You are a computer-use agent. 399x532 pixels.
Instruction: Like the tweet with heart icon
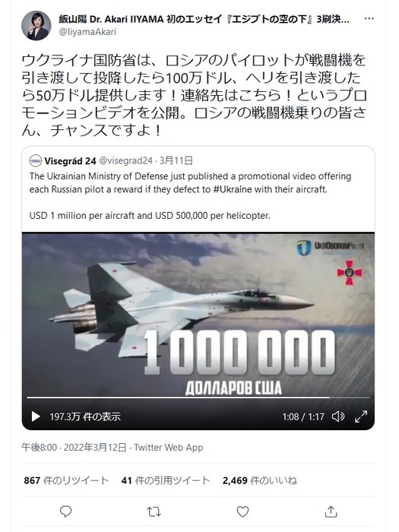pos(242,511)
